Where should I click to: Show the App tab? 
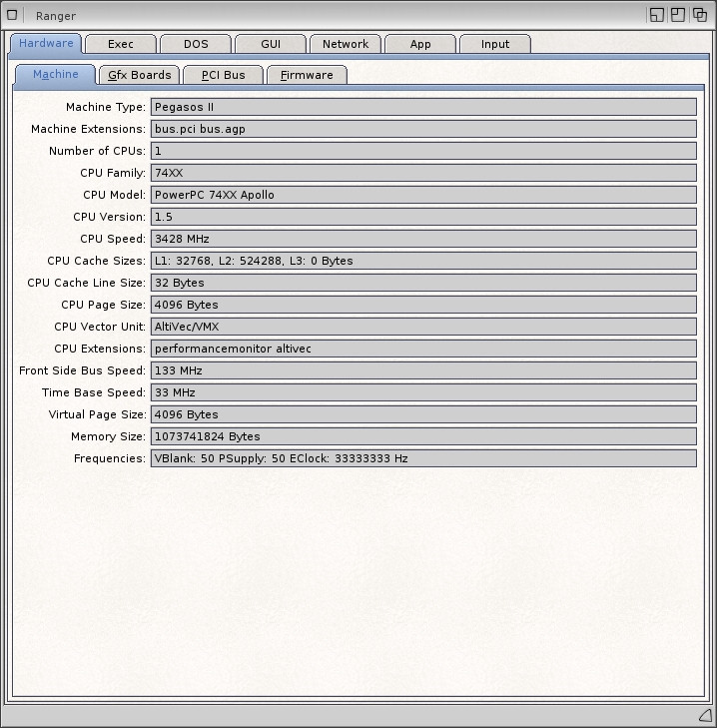pos(420,44)
